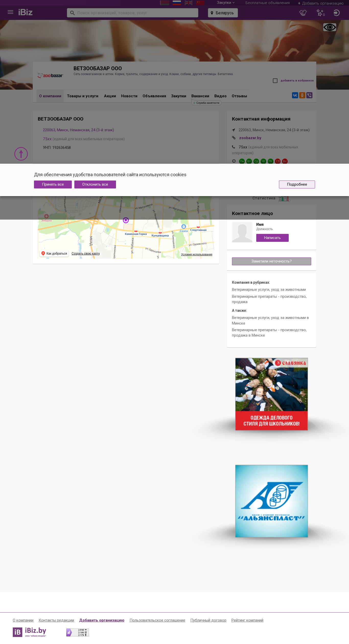Switch to Chinese language flag

(x=200, y=3)
